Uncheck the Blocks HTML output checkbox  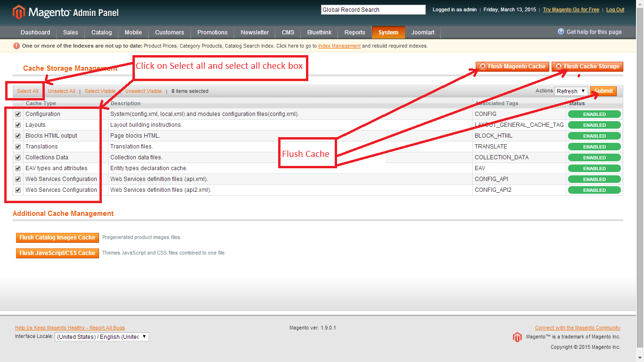pyautogui.click(x=18, y=136)
